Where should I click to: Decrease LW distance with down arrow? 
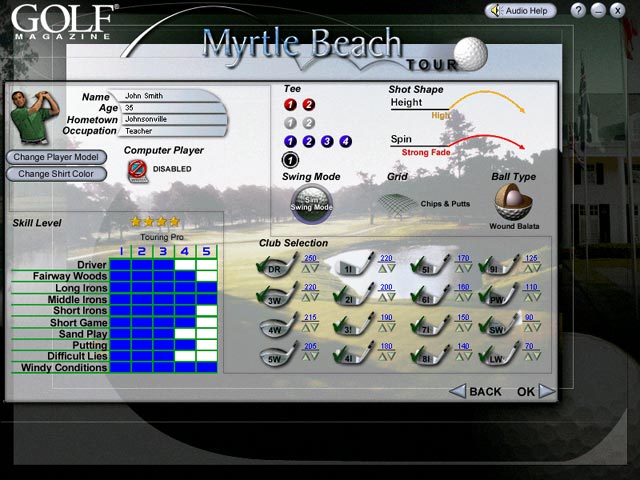coord(537,356)
